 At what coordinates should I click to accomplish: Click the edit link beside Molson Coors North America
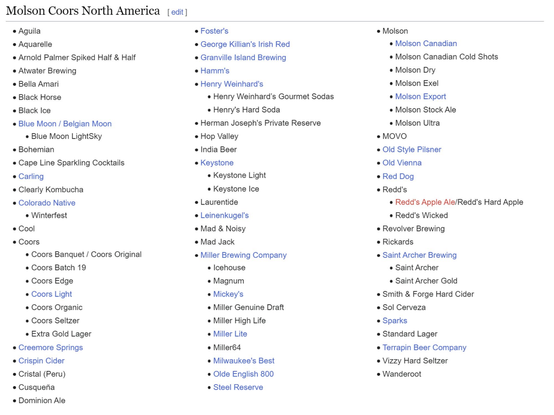coord(177,12)
